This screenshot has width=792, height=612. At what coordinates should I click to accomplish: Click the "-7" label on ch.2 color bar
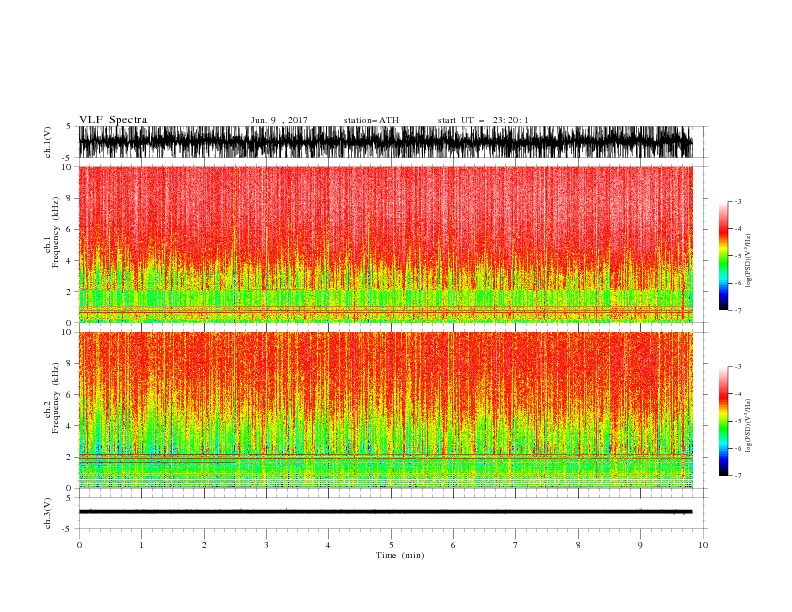tap(737, 476)
